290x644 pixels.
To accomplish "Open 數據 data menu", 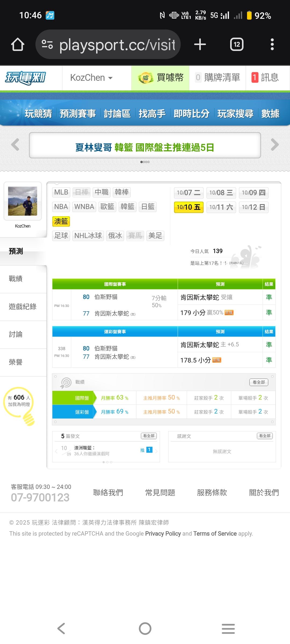I will pyautogui.click(x=270, y=114).
